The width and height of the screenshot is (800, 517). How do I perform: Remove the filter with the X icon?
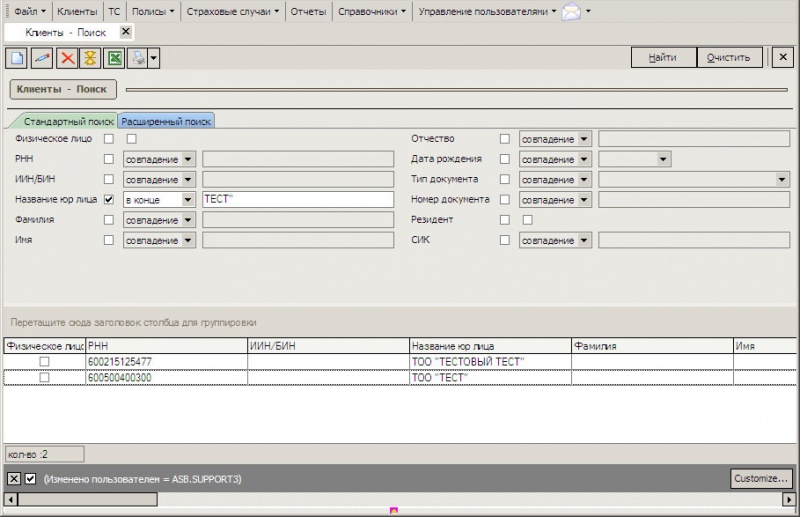[x=14, y=479]
